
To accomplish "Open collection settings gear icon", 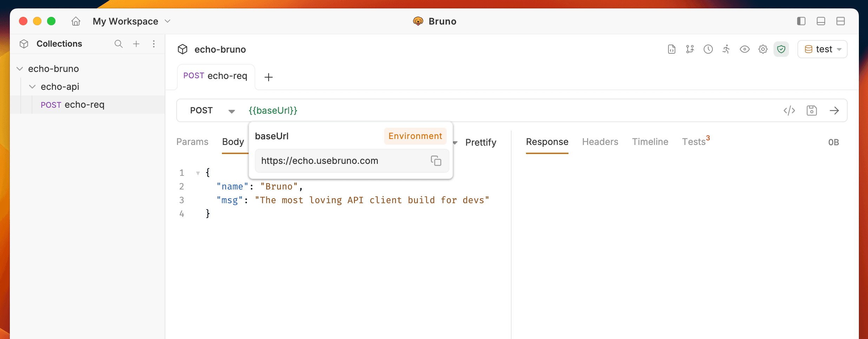I will click(x=763, y=49).
